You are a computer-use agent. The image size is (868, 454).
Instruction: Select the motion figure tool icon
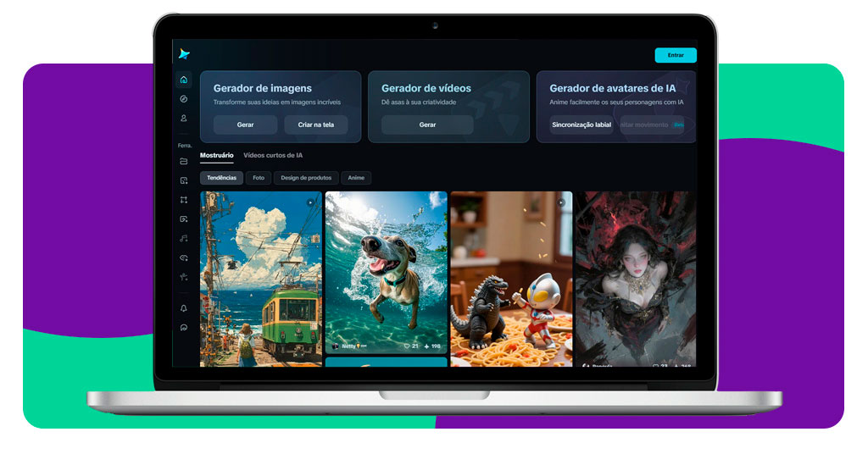tap(184, 277)
